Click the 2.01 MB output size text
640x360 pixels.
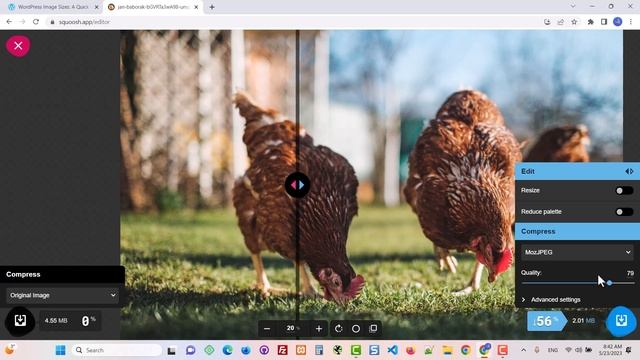[583, 321]
